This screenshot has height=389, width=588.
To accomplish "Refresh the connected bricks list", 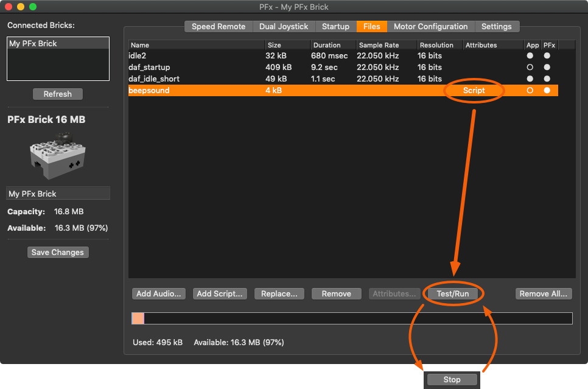I will [x=57, y=94].
